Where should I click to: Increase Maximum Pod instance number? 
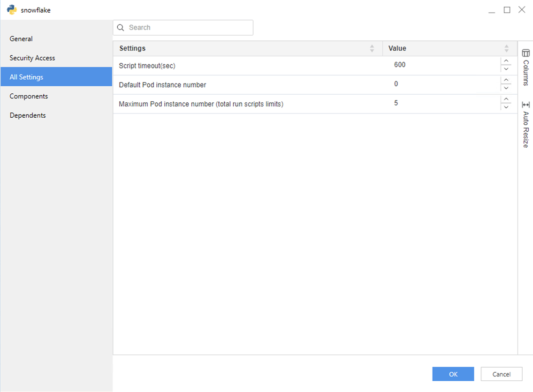pyautogui.click(x=506, y=99)
